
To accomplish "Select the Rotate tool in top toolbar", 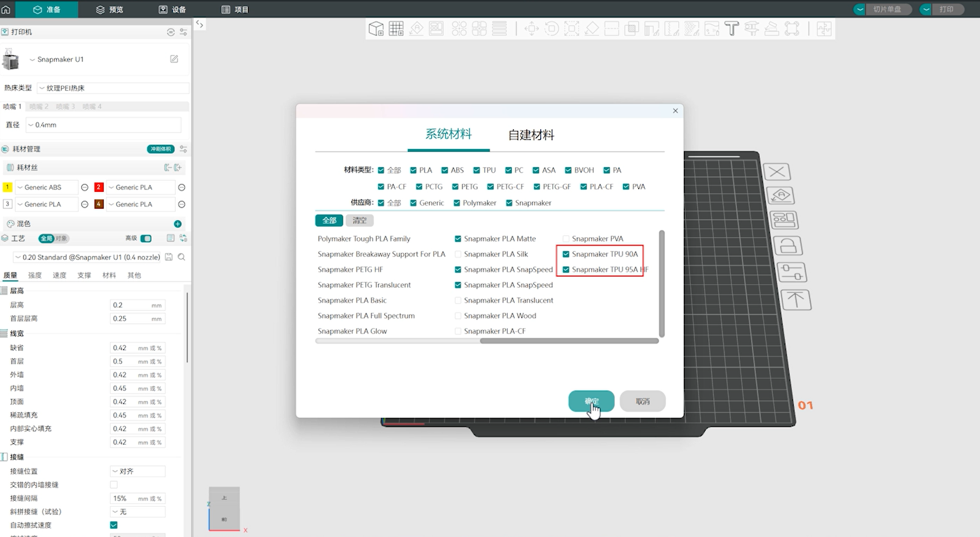I will (x=552, y=28).
